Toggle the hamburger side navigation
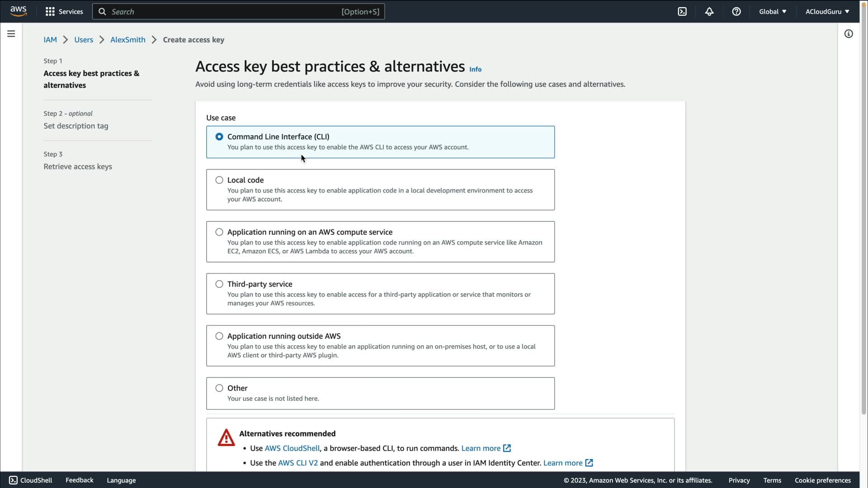868x488 pixels. click(11, 34)
